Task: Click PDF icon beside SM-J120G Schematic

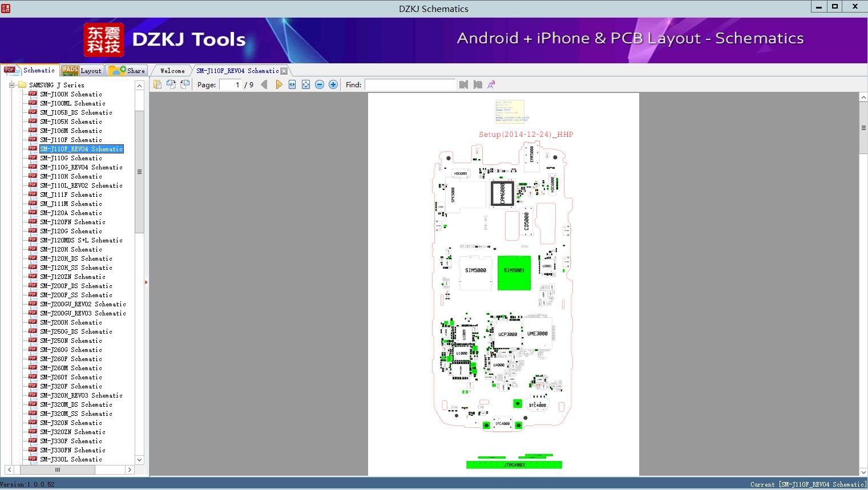Action: 33,230
